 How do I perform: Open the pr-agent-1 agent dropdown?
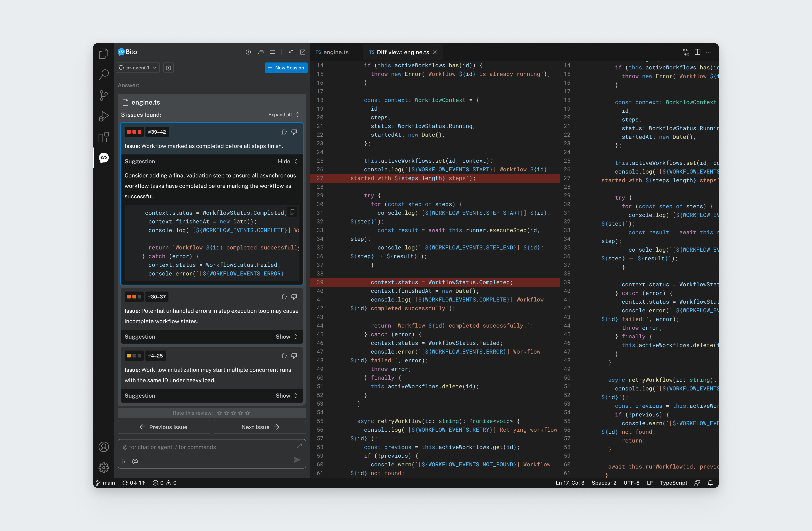coord(138,68)
